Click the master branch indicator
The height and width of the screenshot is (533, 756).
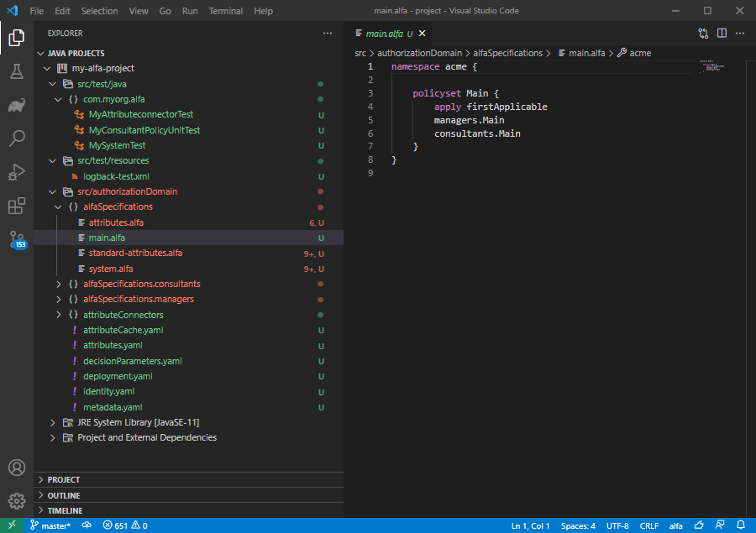coord(49,525)
